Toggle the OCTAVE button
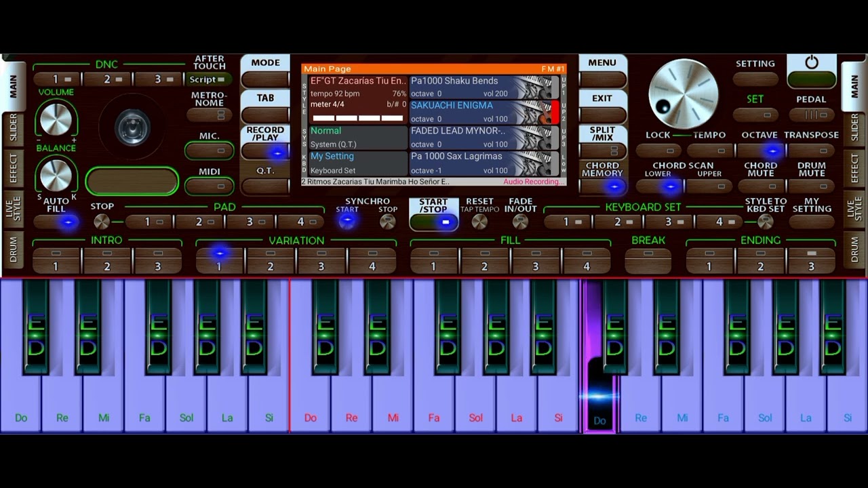This screenshot has height=488, width=868. (x=759, y=150)
